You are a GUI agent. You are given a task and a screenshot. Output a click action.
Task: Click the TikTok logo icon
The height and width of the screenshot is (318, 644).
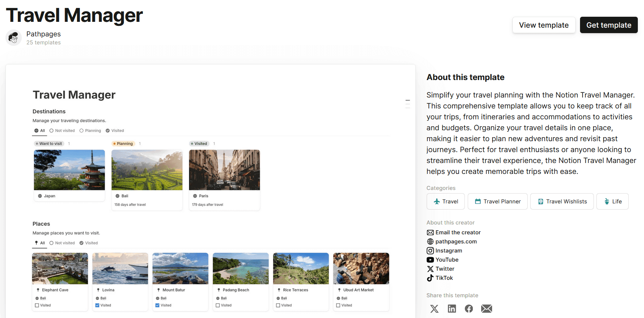pyautogui.click(x=430, y=278)
